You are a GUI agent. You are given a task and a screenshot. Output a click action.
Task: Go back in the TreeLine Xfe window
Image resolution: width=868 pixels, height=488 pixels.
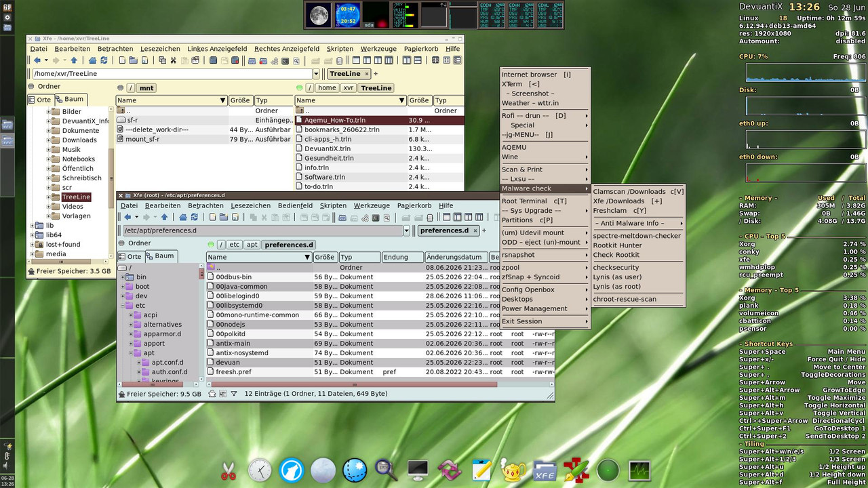(37, 60)
